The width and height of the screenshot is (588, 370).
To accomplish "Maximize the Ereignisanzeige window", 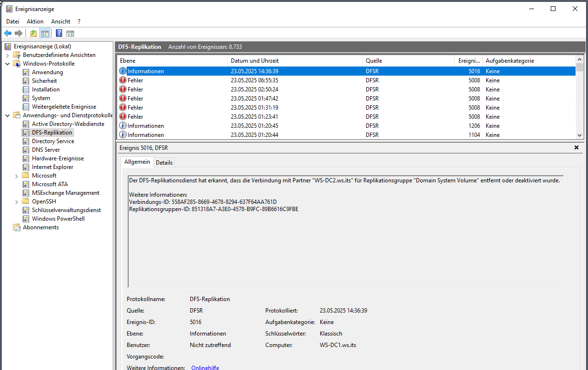I will [x=553, y=9].
